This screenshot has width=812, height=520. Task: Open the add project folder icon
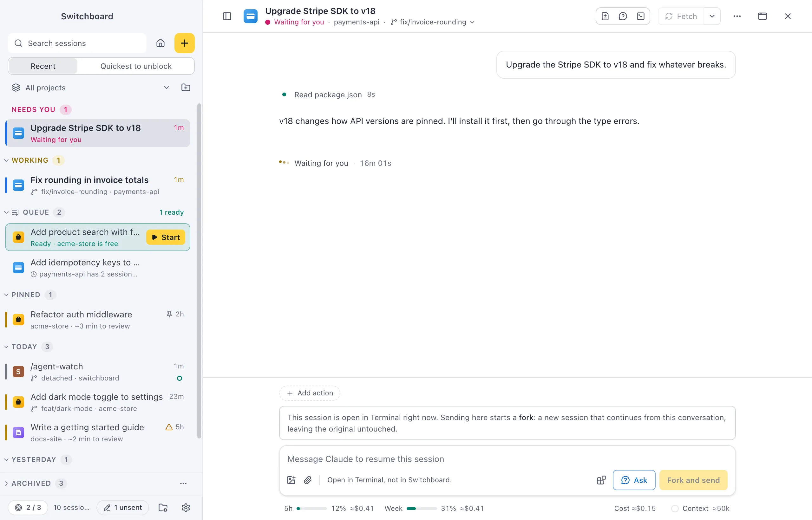pyautogui.click(x=186, y=88)
